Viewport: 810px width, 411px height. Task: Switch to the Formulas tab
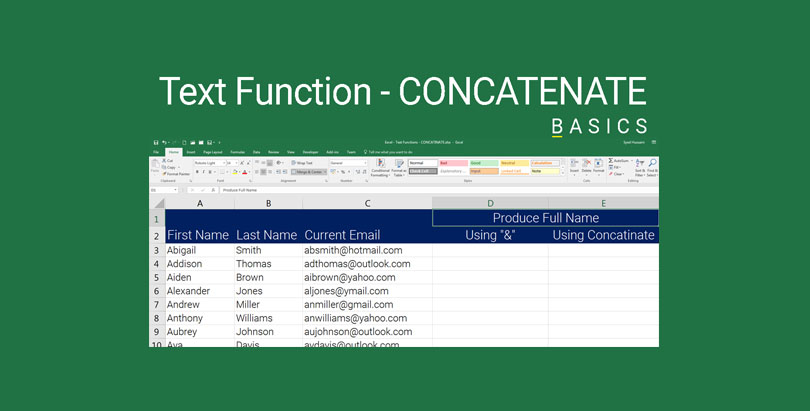(x=238, y=152)
